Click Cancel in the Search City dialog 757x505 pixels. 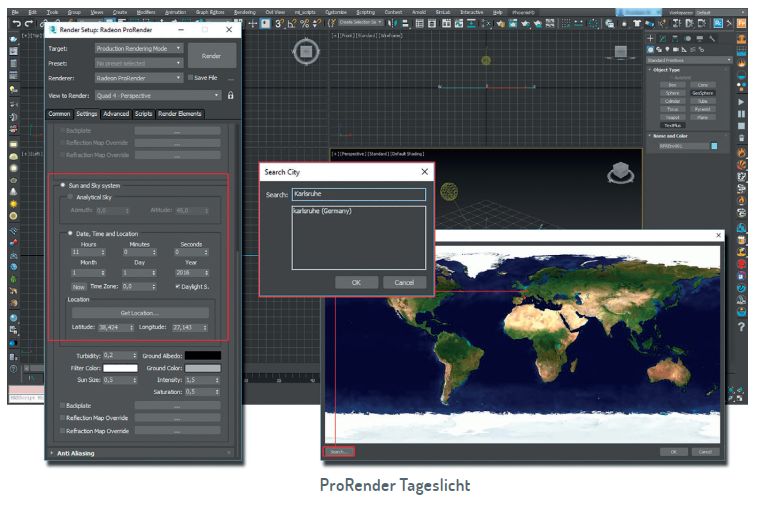pyautogui.click(x=404, y=282)
